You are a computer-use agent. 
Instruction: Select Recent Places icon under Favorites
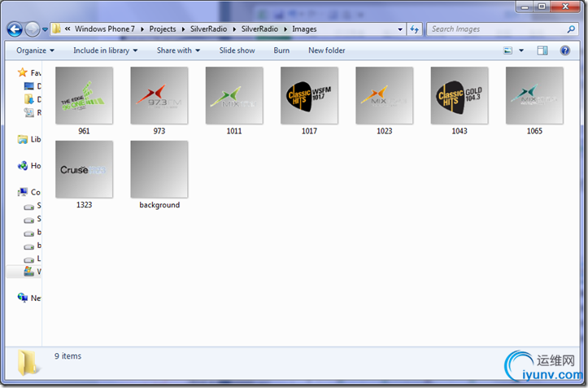tap(29, 112)
